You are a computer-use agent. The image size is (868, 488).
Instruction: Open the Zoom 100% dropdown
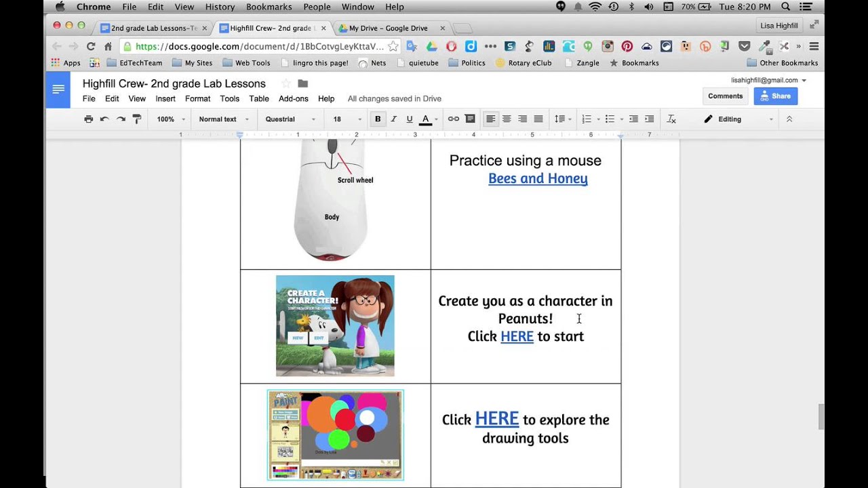click(171, 119)
